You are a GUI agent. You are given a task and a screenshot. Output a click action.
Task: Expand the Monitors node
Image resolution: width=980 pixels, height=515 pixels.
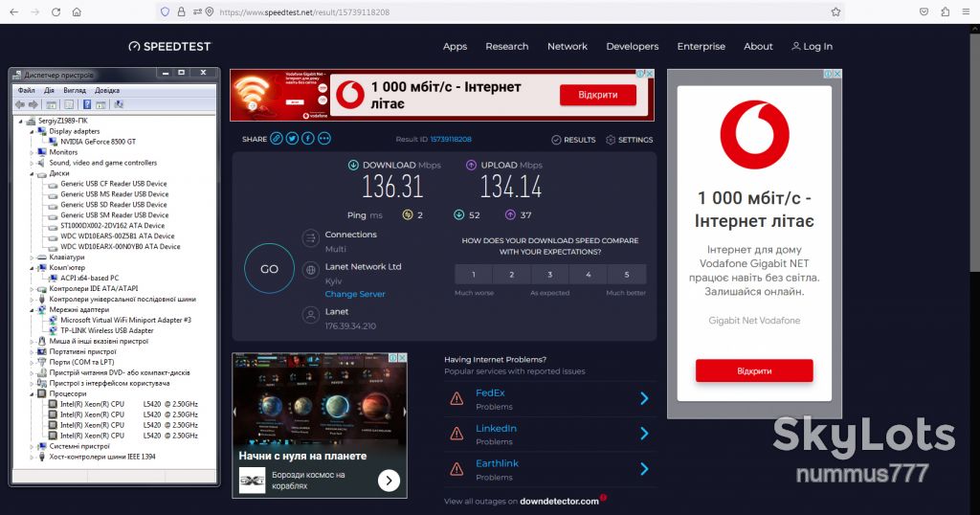[32, 152]
